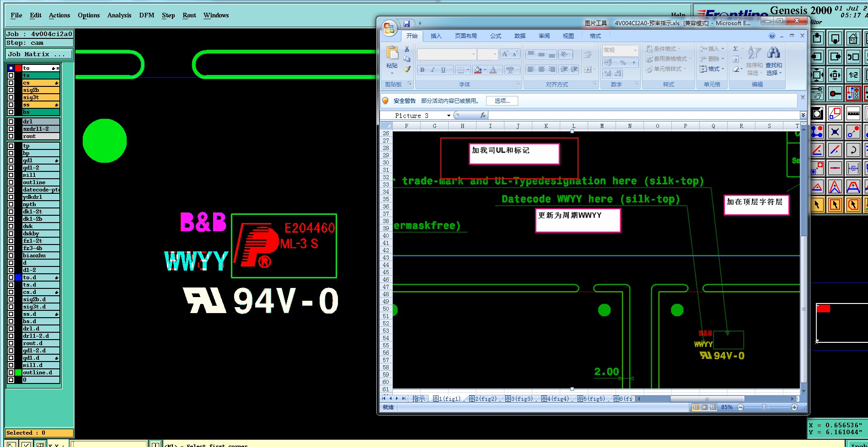The width and height of the screenshot is (868, 447).
Task: Click the Find and Select binoculars icon
Action: point(774,53)
